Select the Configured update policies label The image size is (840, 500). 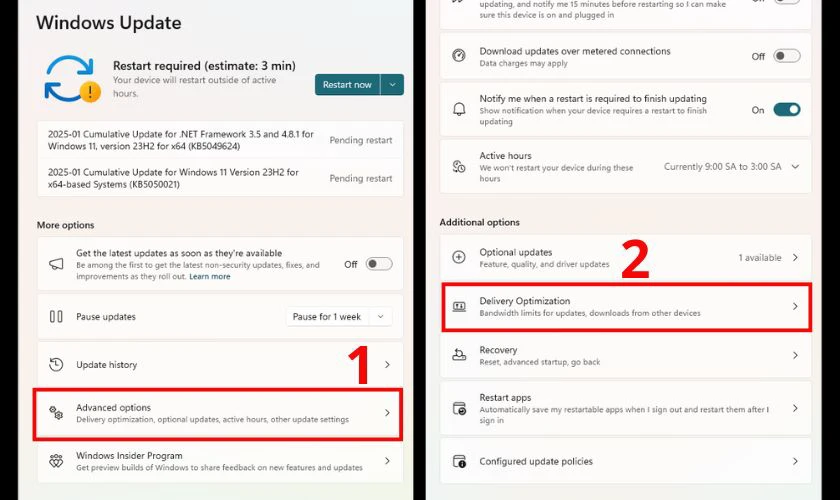(536, 461)
